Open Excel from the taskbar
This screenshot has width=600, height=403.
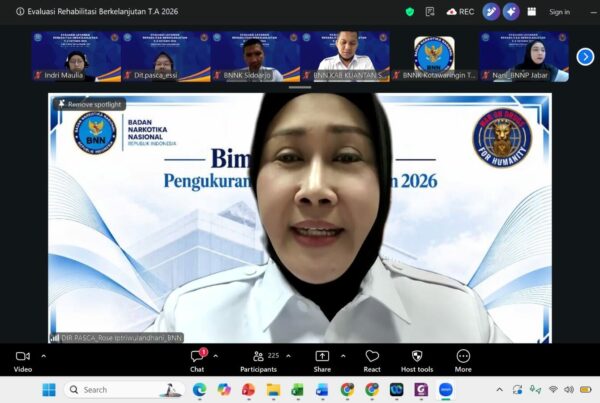click(x=297, y=390)
